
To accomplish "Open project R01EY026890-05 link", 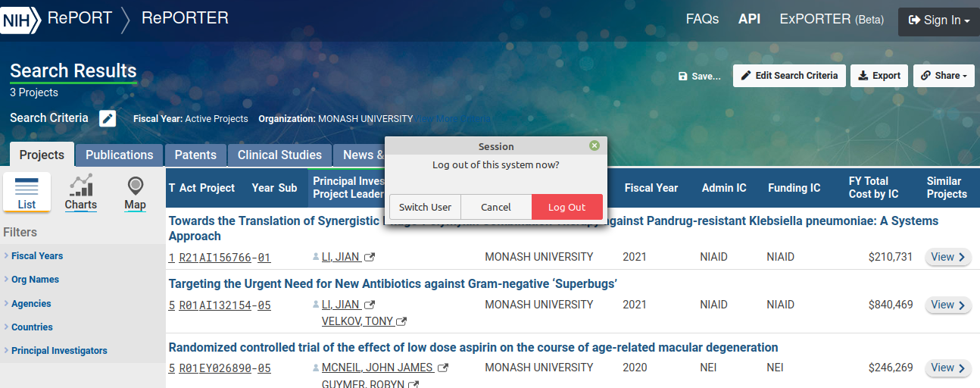I will point(225,368).
